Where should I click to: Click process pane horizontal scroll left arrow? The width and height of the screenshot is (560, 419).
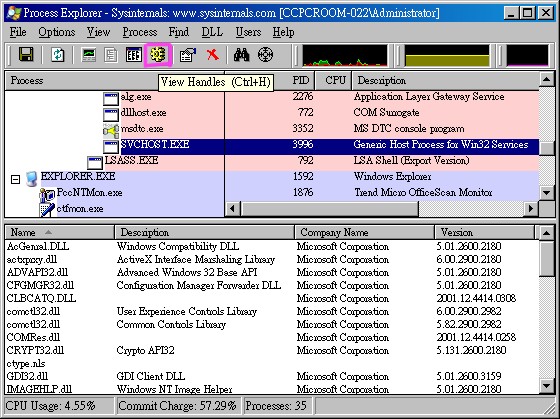[233, 208]
